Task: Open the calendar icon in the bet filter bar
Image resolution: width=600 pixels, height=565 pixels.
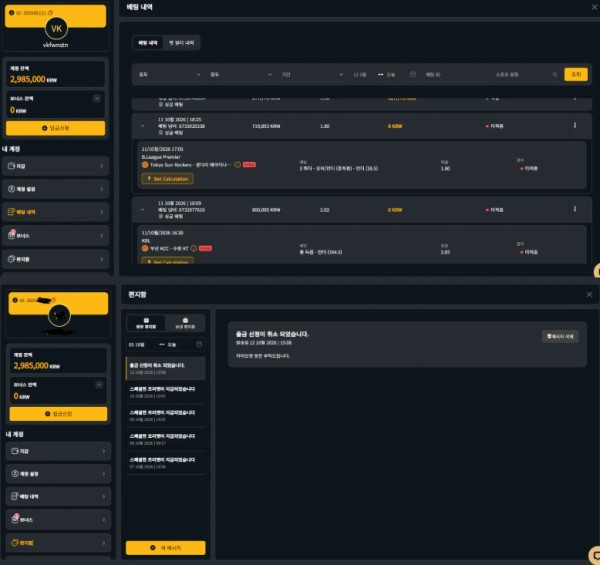Action: point(412,75)
